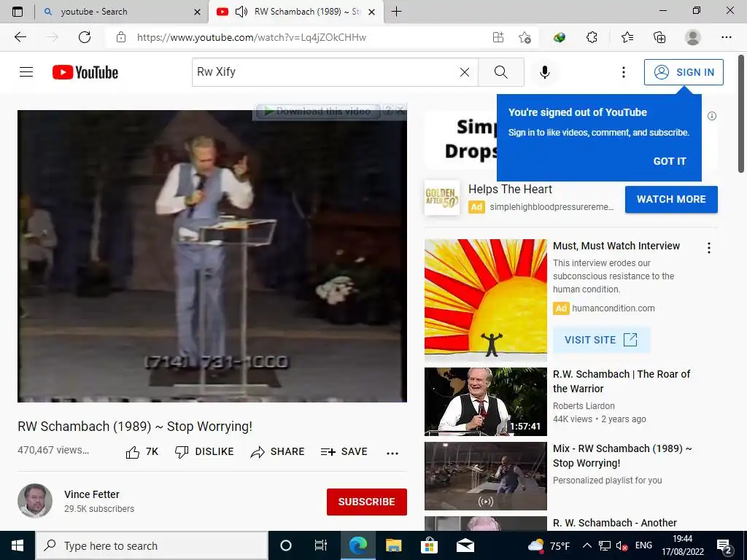Open the muted volume tray icon

(x=622, y=546)
